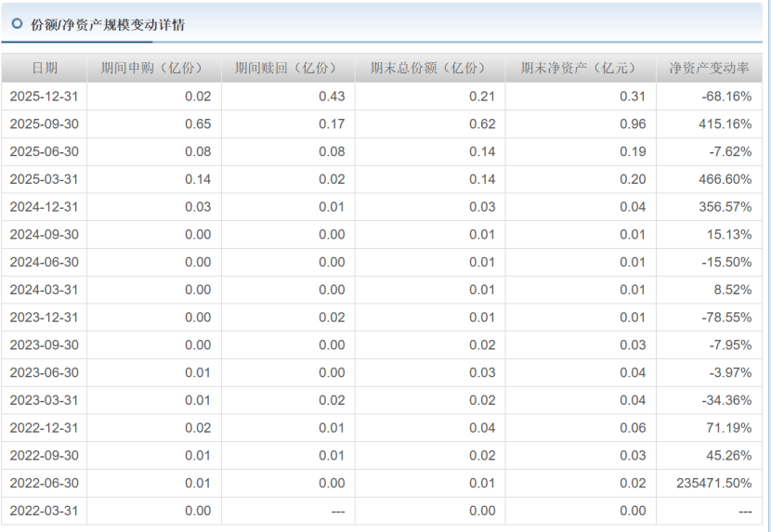Viewport: 771px width, 532px height.
Task: Click the 期间申购（亿份） column header
Action: point(154,68)
